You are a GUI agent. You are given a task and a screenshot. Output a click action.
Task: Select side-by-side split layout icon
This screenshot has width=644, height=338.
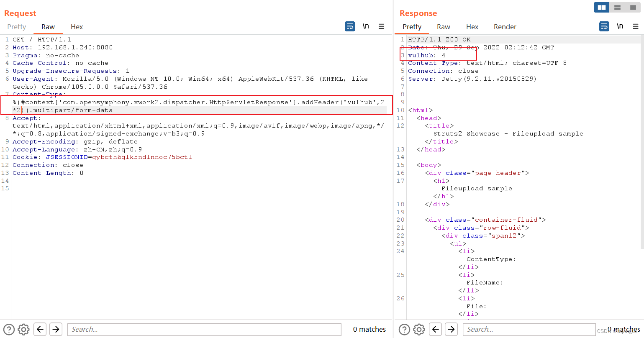point(602,8)
